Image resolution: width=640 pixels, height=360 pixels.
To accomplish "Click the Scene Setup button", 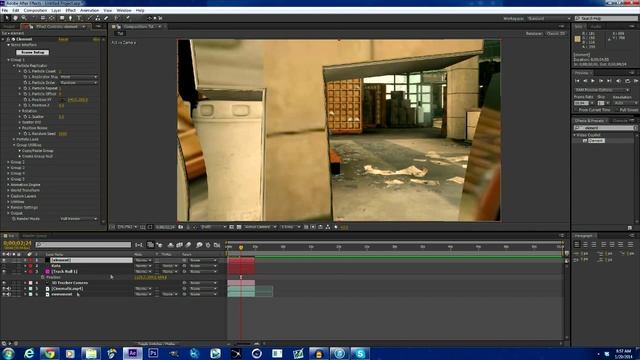I will [x=33, y=52].
